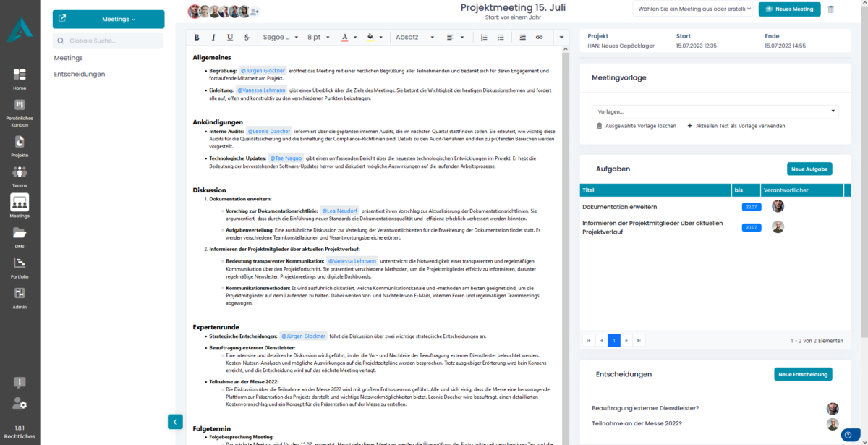
Task: Toggle bold formatting
Action: pos(196,37)
